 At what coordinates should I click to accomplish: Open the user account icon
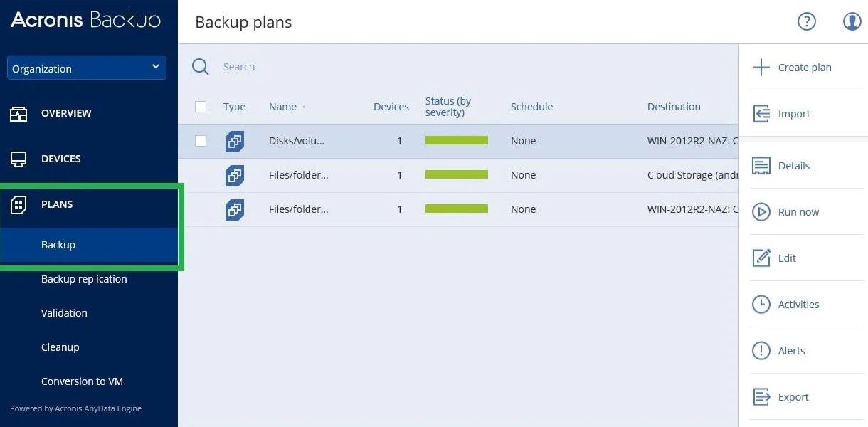point(852,22)
